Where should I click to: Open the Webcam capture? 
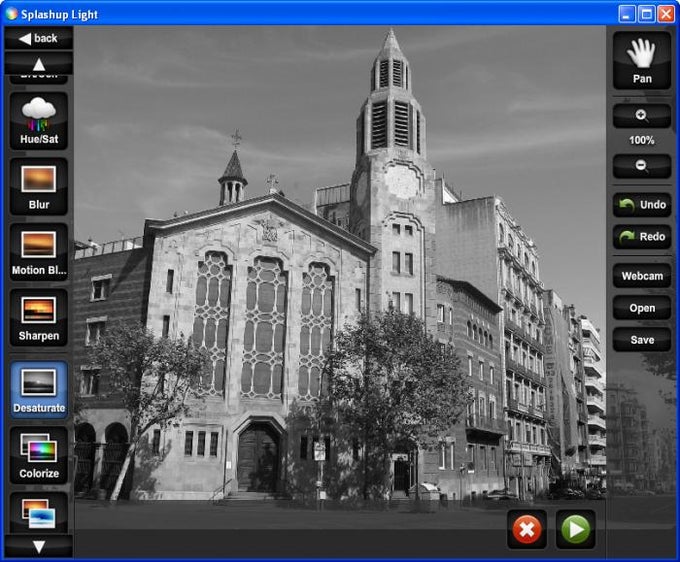pyautogui.click(x=642, y=276)
